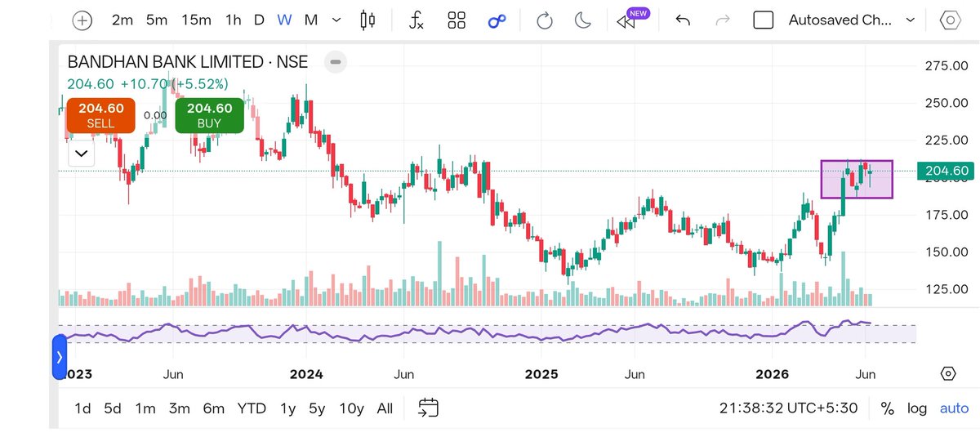Switch to 1h timeframe
The height and width of the screenshot is (446, 980).
click(234, 20)
